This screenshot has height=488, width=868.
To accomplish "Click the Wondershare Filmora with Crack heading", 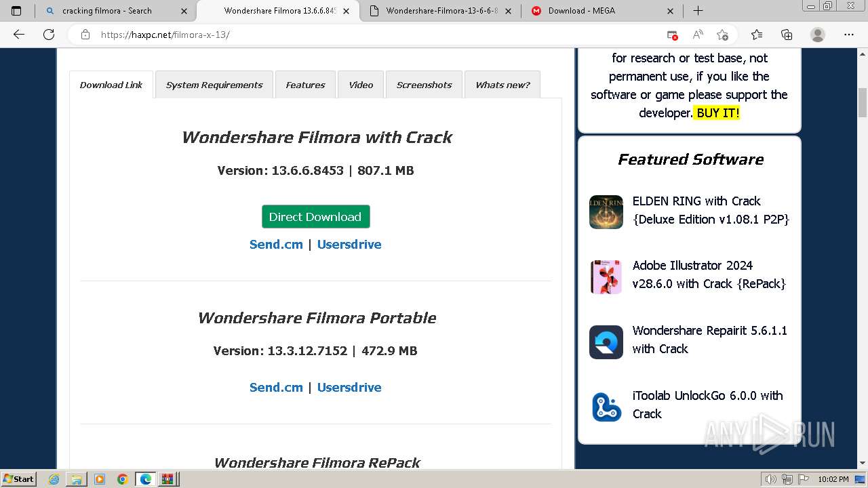I will [x=316, y=138].
